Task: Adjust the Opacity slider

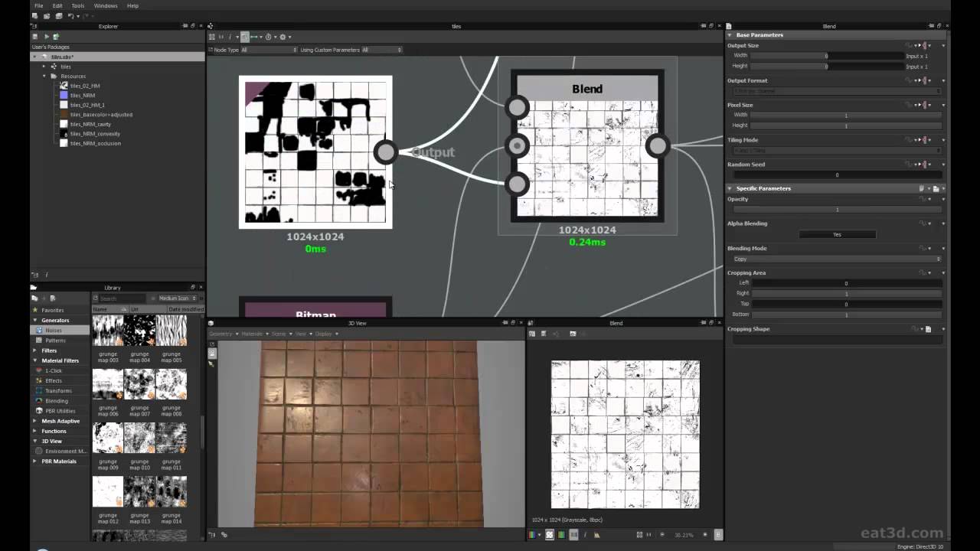Action: coord(837,209)
